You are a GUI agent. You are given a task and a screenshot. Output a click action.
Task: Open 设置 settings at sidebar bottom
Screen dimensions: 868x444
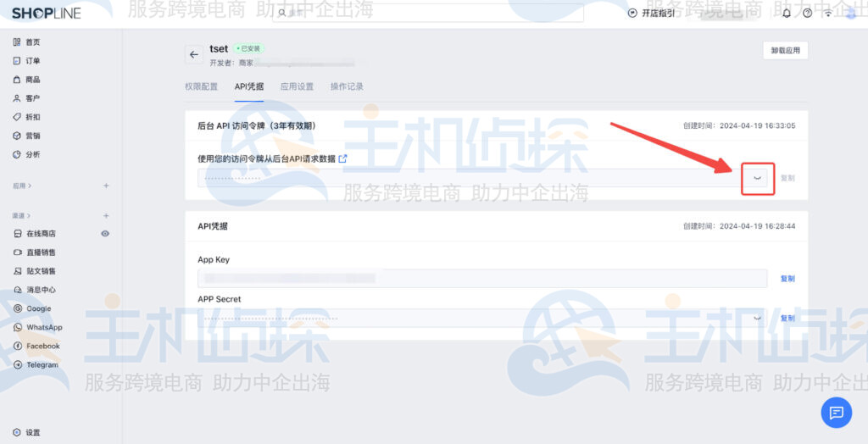26,432
